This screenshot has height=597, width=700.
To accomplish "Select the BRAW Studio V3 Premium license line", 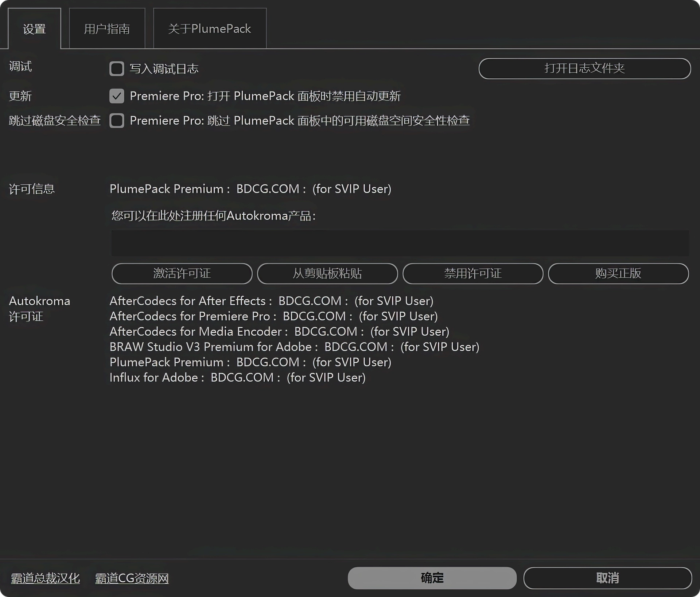I will pyautogui.click(x=295, y=347).
